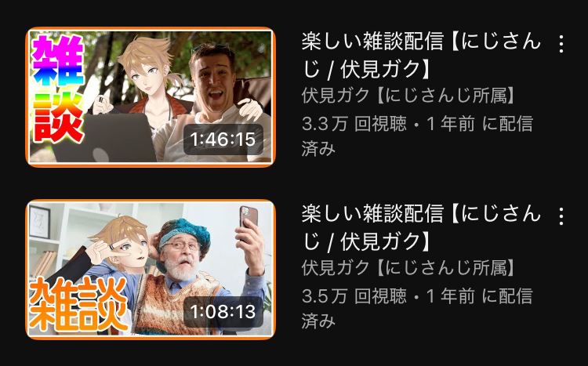Click the smartphone held up in the second thumbnail
Image resolution: width=588 pixels, height=366 pixels.
coord(249,218)
